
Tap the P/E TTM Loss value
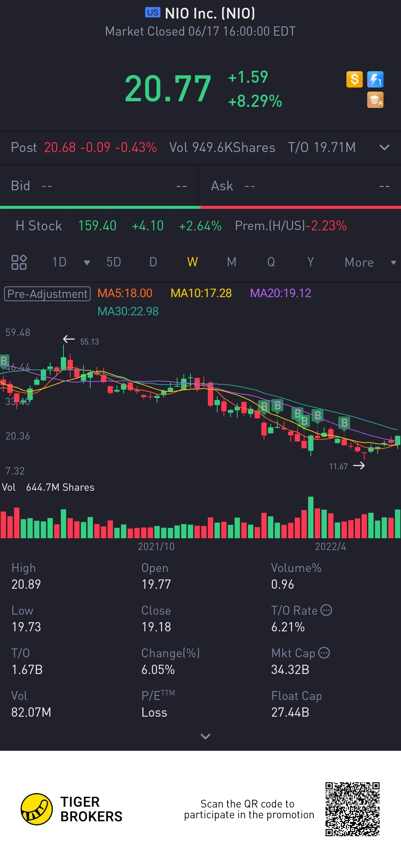(154, 713)
